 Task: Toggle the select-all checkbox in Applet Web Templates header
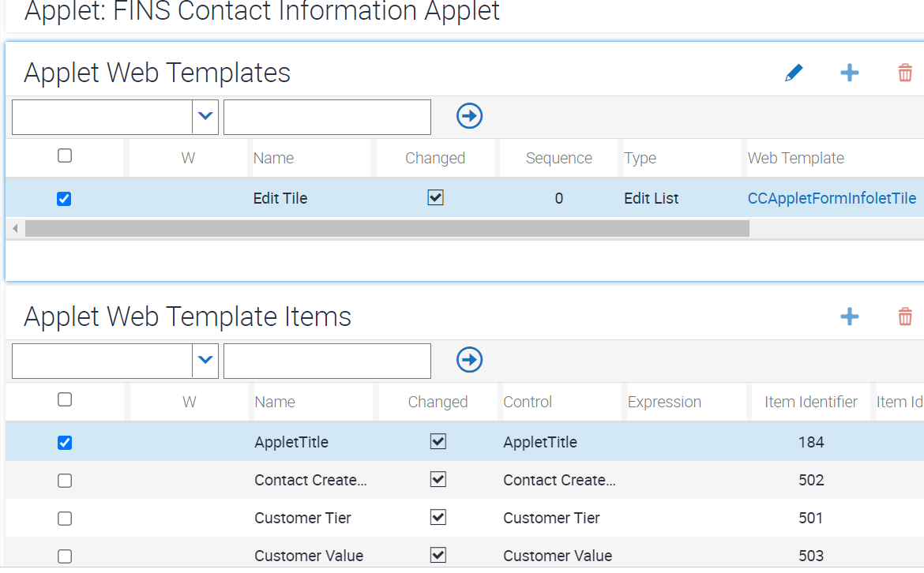tap(65, 157)
